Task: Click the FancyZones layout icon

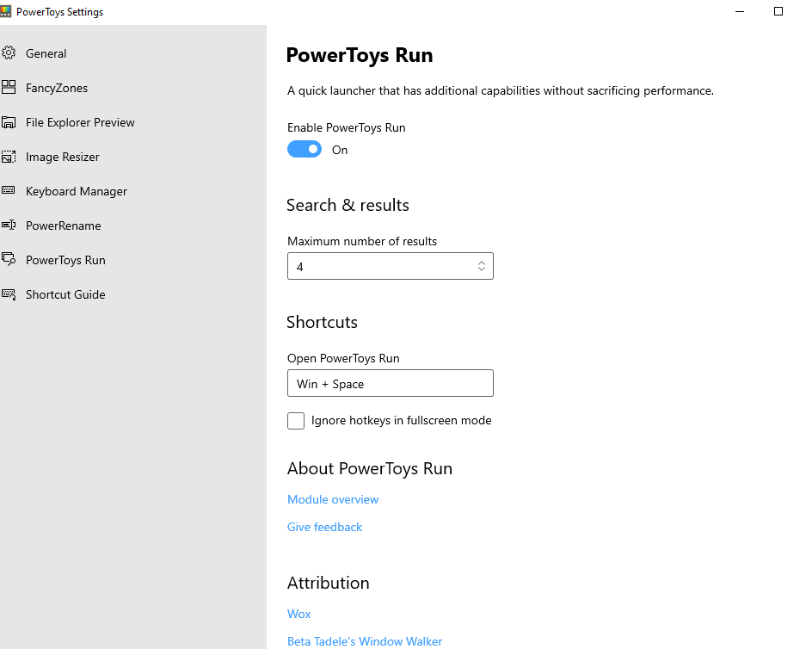Action: click(9, 87)
